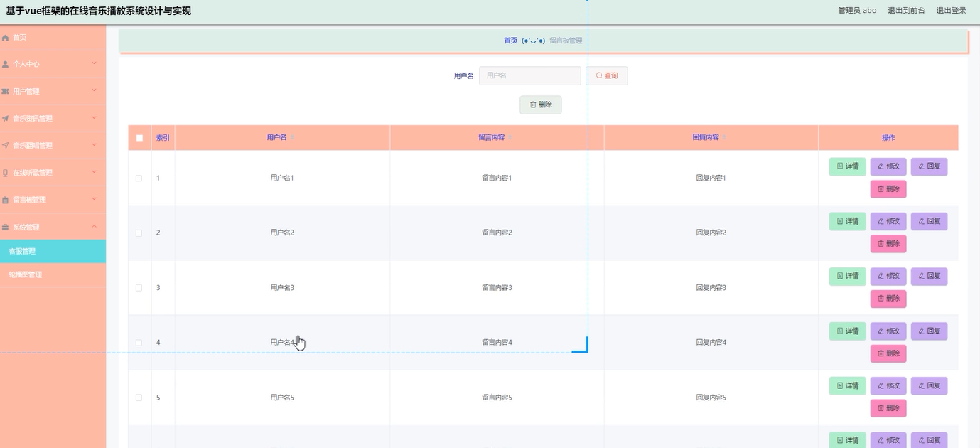Click the 留言内容1 table cell
Viewport: 980px width, 448px height.
497,178
